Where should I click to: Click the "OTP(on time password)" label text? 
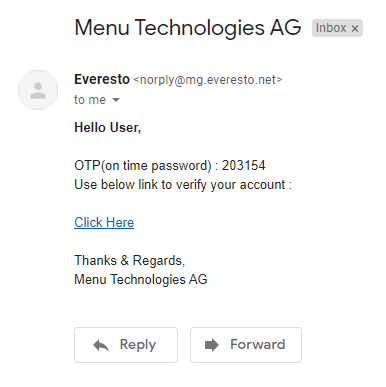(x=143, y=166)
